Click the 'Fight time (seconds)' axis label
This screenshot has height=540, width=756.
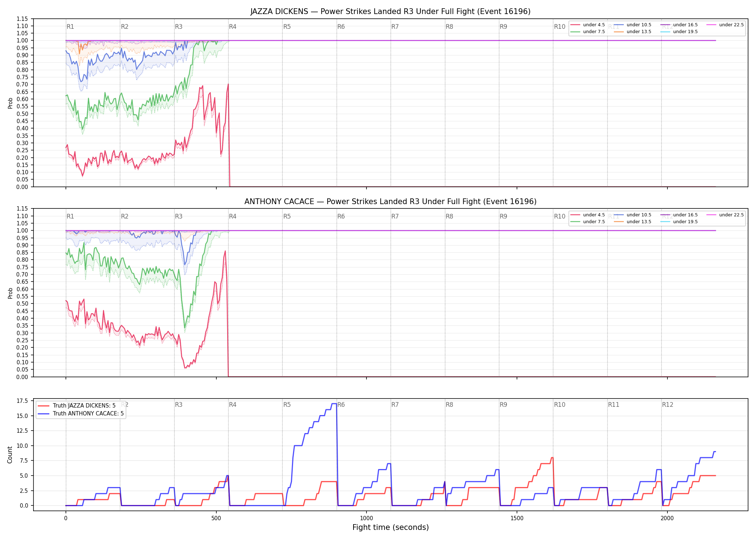point(390,527)
